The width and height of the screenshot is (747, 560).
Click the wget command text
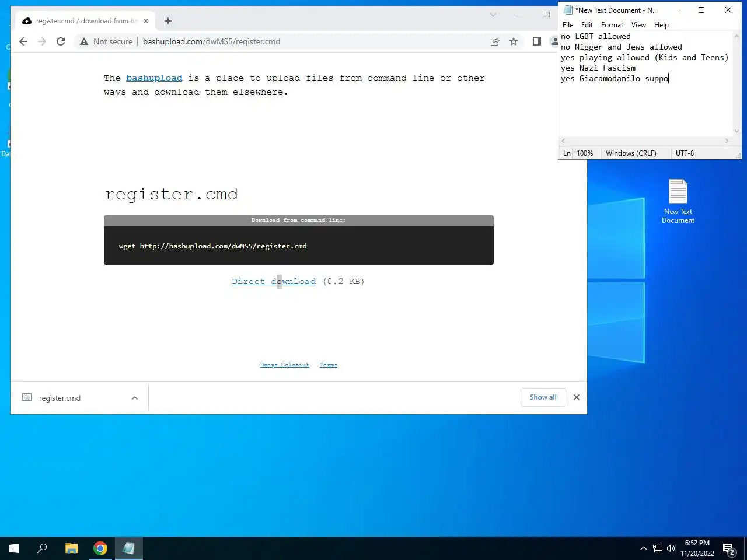[x=212, y=246]
